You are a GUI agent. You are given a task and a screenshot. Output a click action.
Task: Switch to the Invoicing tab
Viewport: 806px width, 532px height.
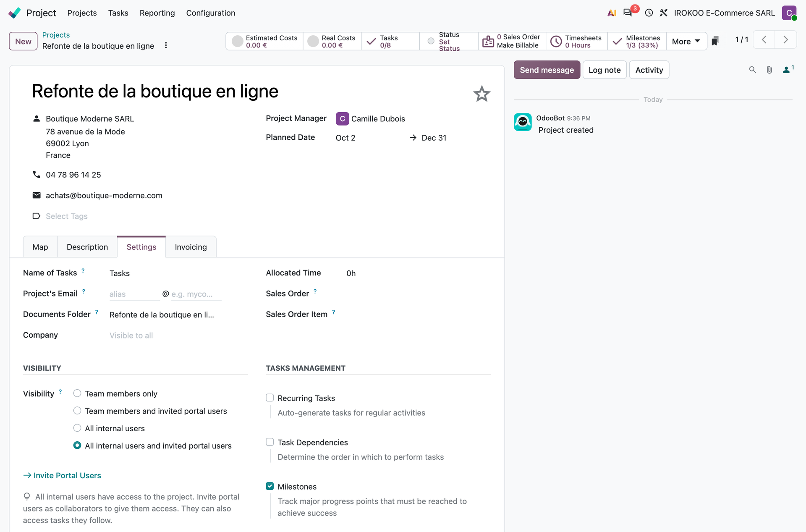click(x=191, y=247)
